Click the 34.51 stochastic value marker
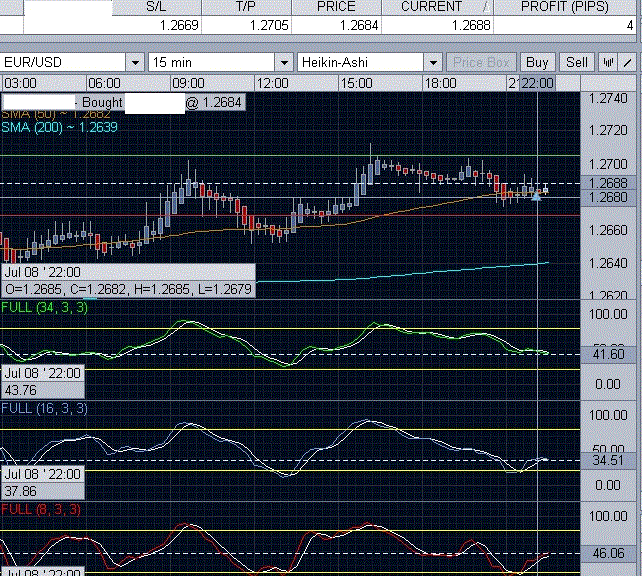This screenshot has width=642, height=576. 608,460
